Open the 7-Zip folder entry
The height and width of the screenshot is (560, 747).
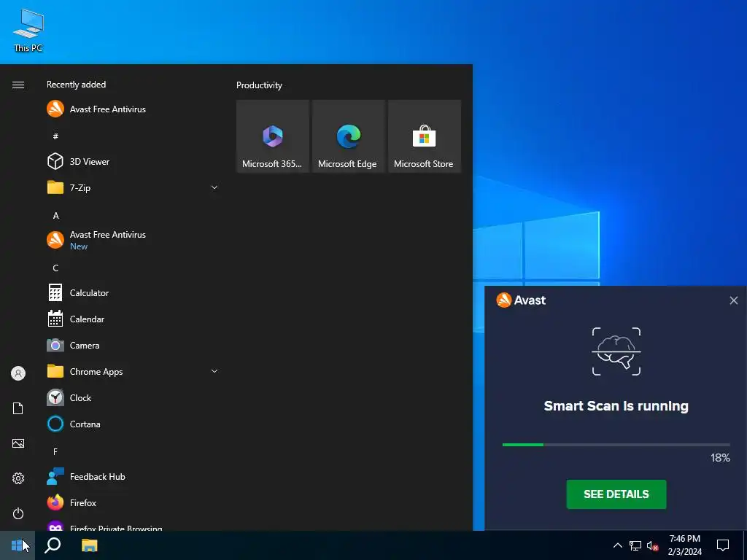[x=132, y=187]
